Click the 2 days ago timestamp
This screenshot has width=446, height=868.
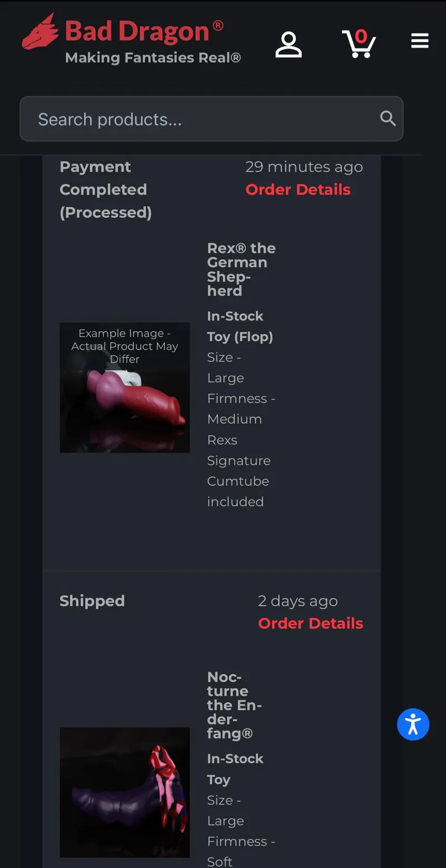click(x=298, y=601)
